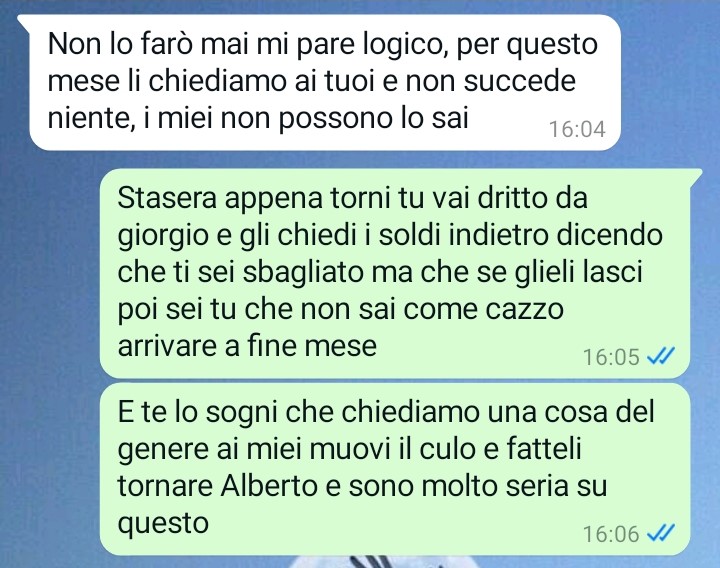Click the 16:06 timestamp
Viewport: 720px width, 568px height.
point(611,534)
